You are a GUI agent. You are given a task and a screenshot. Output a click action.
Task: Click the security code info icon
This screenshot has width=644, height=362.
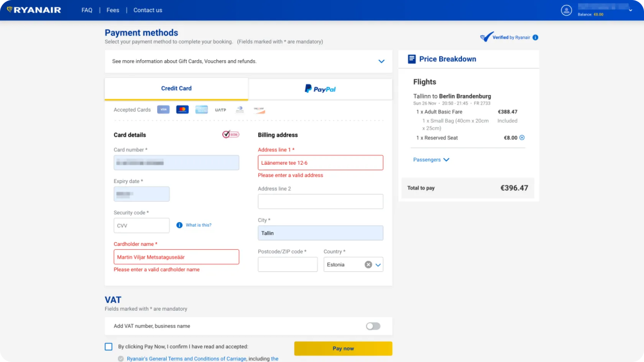(x=179, y=225)
